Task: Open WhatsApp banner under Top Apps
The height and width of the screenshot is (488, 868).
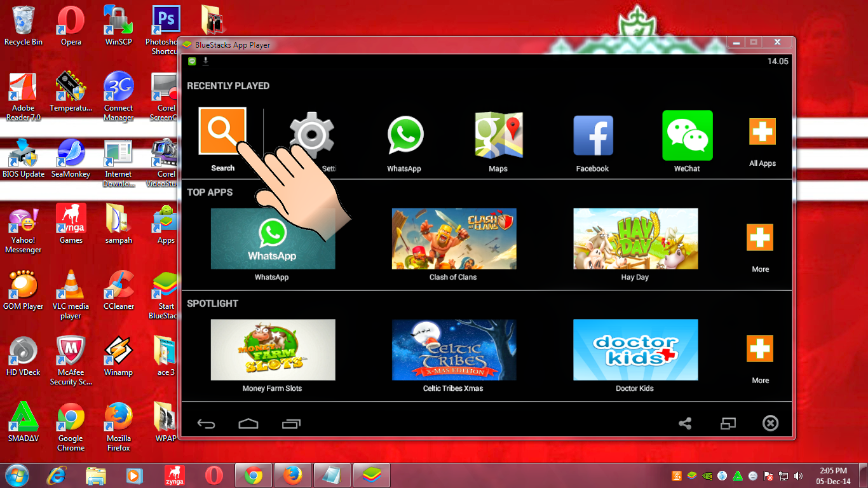Action: [273, 238]
